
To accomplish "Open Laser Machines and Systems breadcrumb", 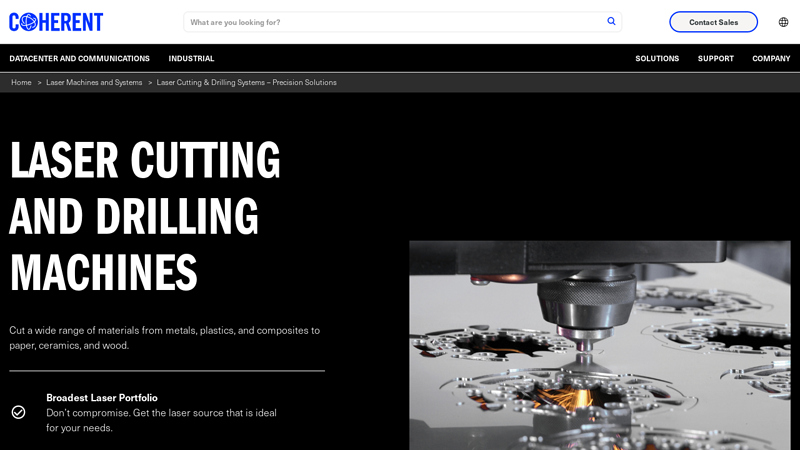I will click(x=94, y=82).
